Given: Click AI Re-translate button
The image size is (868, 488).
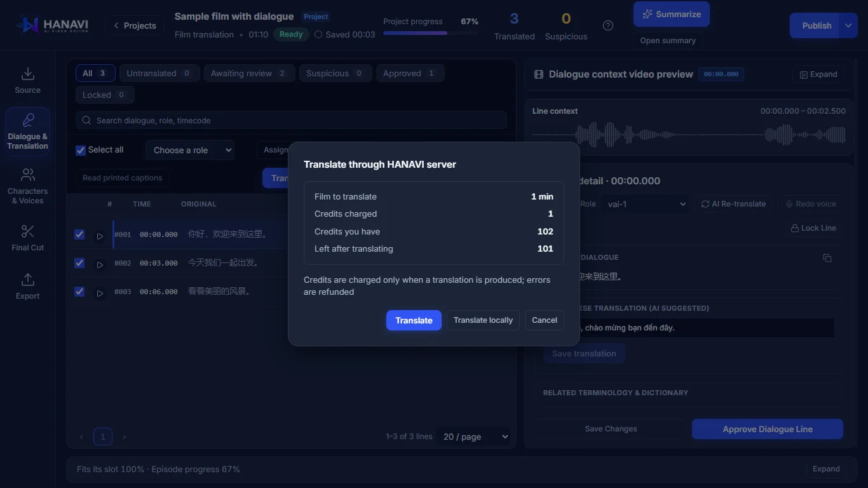Looking at the screenshot, I should pos(733,204).
